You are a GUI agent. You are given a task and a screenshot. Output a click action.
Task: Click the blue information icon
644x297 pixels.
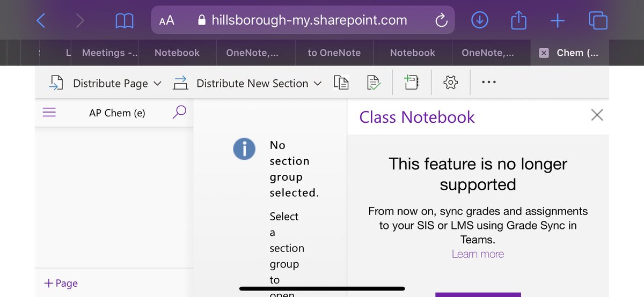click(x=244, y=148)
